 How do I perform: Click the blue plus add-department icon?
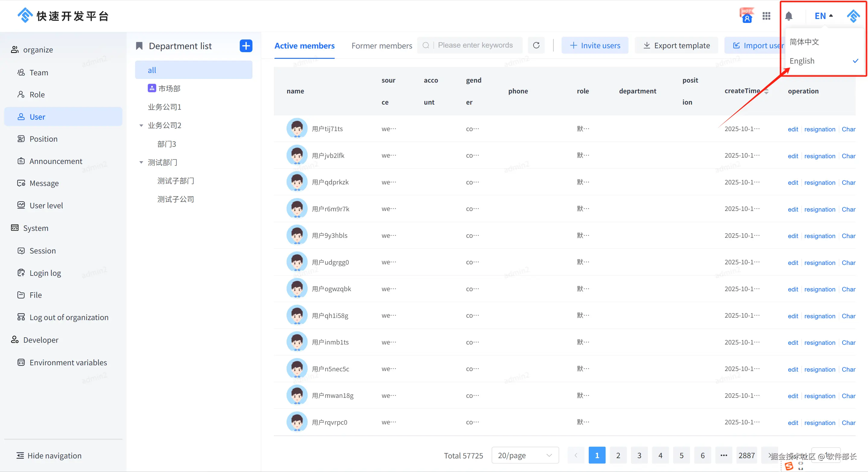[x=246, y=46]
